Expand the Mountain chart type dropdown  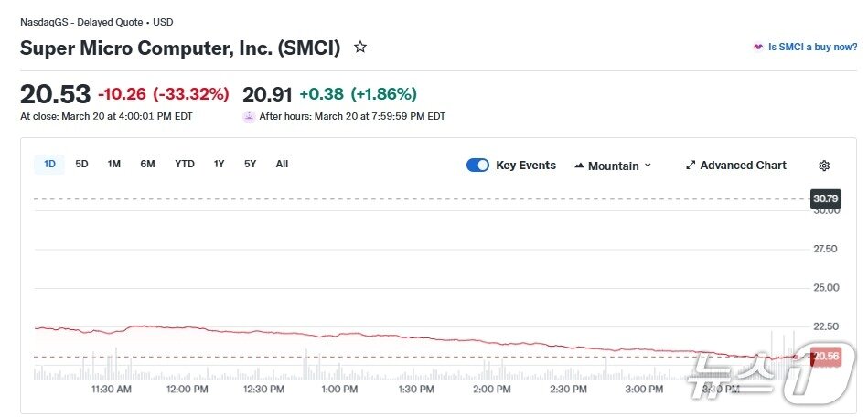click(648, 166)
